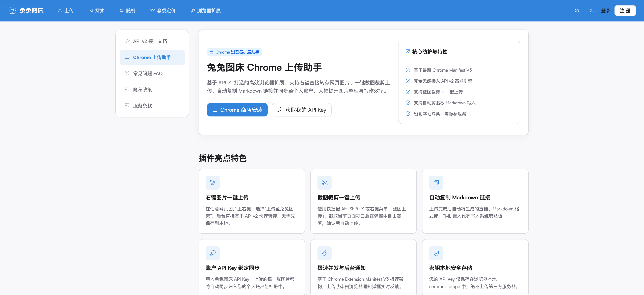644x295 pixels.
Task: Click the 登录 login link
Action: pyautogui.click(x=605, y=11)
